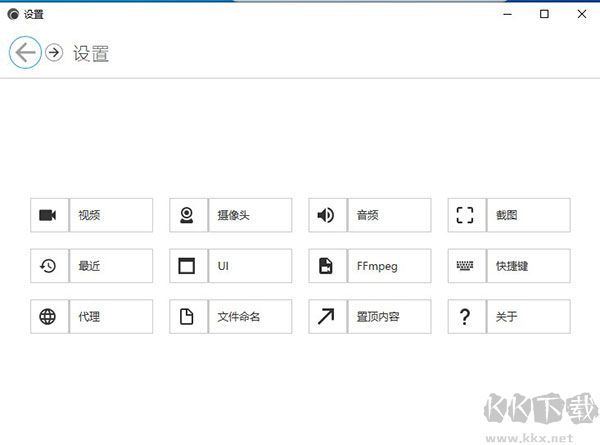Click the question mark icon for 关于
The height and width of the screenshot is (445, 600).
[465, 317]
